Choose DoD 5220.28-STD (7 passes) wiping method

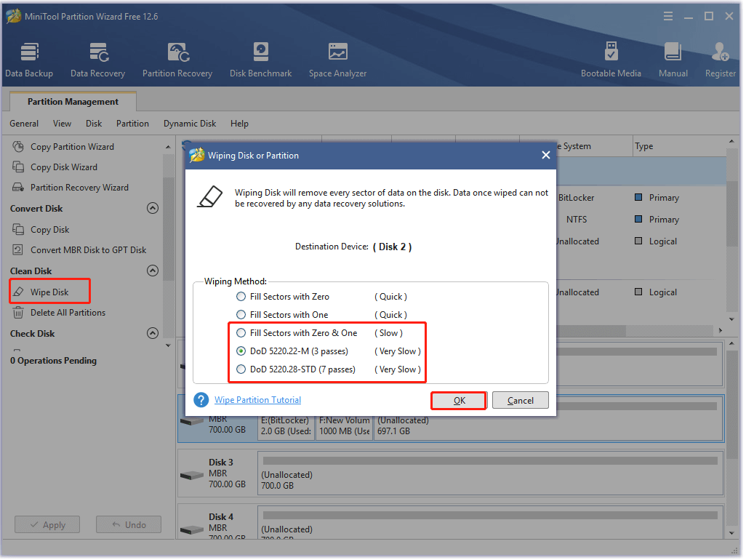pyautogui.click(x=241, y=369)
